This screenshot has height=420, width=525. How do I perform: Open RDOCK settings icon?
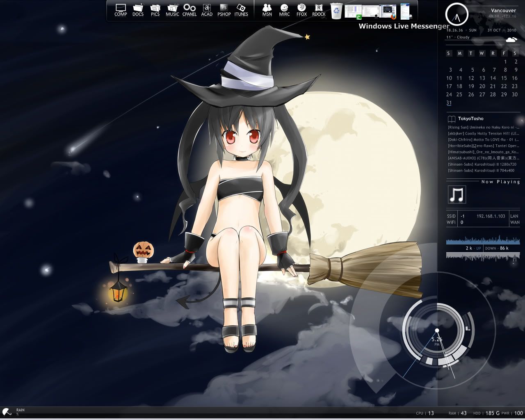319,10
